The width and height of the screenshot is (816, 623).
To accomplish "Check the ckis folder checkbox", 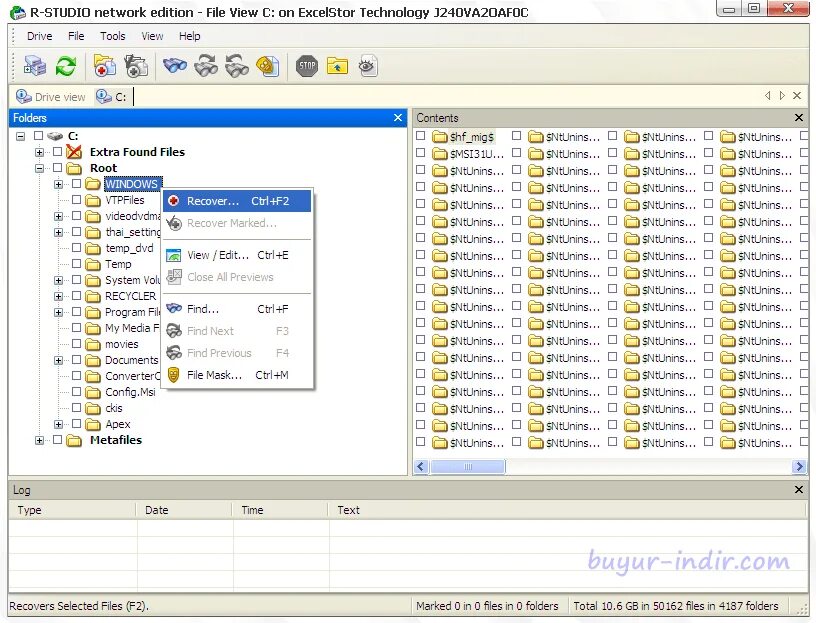I will pyautogui.click(x=76, y=408).
